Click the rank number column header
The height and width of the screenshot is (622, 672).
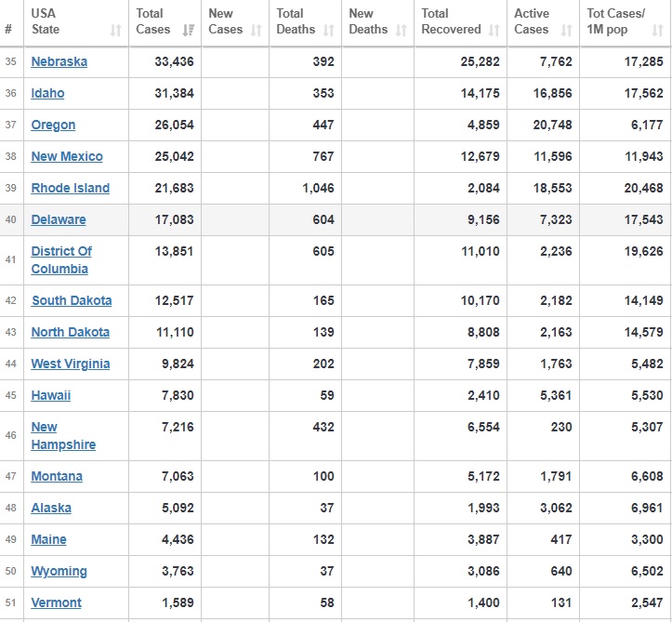[x=8, y=29]
